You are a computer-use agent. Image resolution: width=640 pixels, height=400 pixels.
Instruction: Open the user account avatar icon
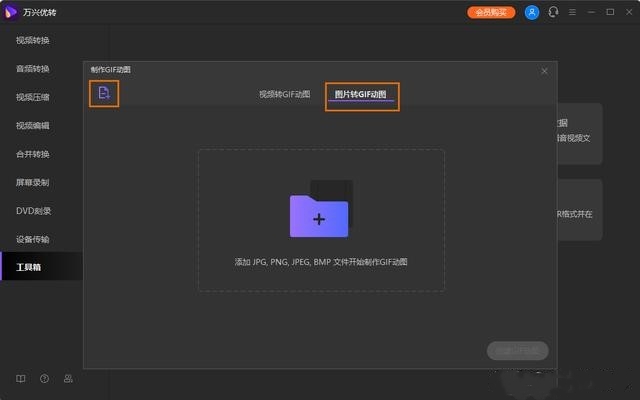pos(531,12)
